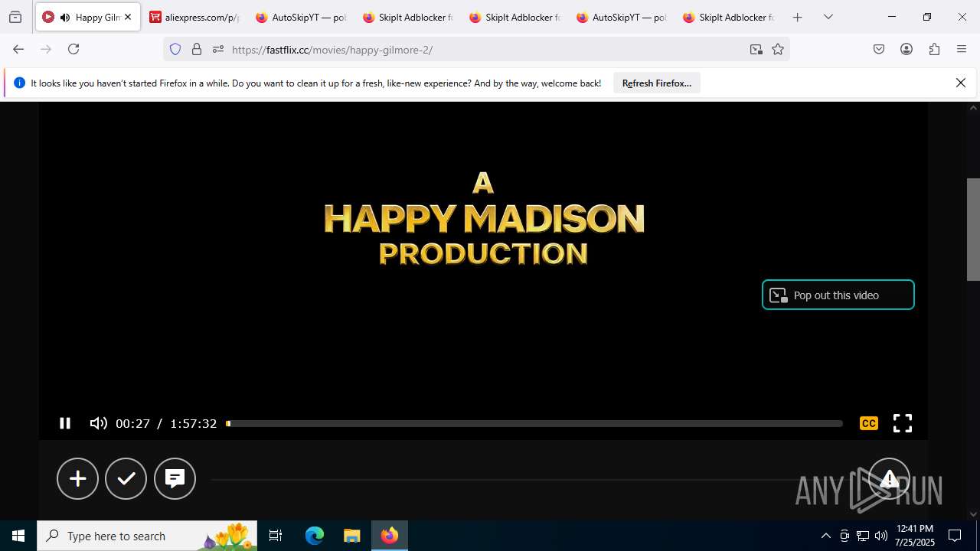Click the page vertical scrollbar thumb
This screenshot has height=551, width=980.
point(974,230)
